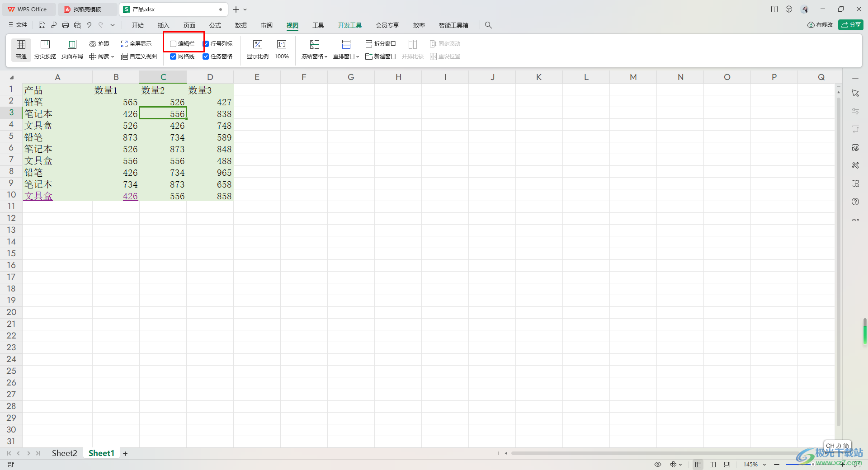The width and height of the screenshot is (868, 470).
Task: Click the WPS Office home tab
Action: 28,9
